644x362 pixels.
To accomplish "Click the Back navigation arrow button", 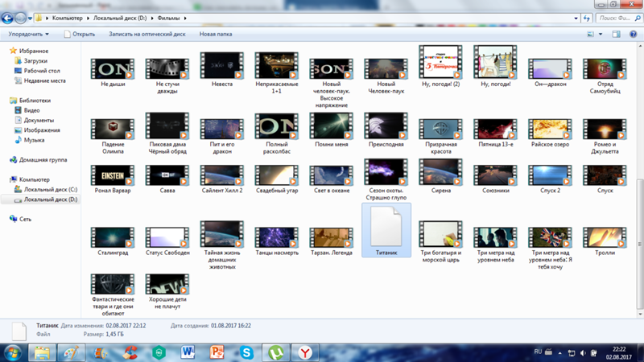I will pos(7,18).
